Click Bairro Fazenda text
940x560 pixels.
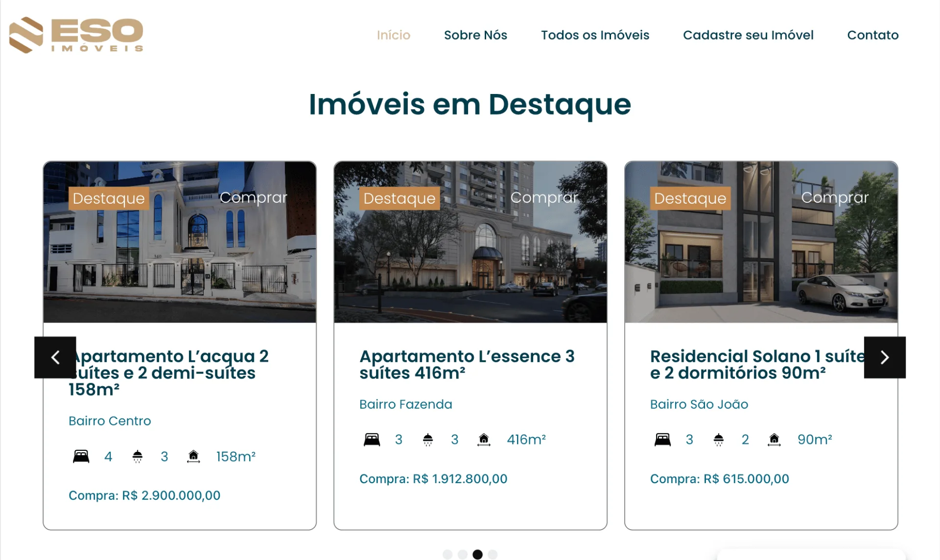406,404
